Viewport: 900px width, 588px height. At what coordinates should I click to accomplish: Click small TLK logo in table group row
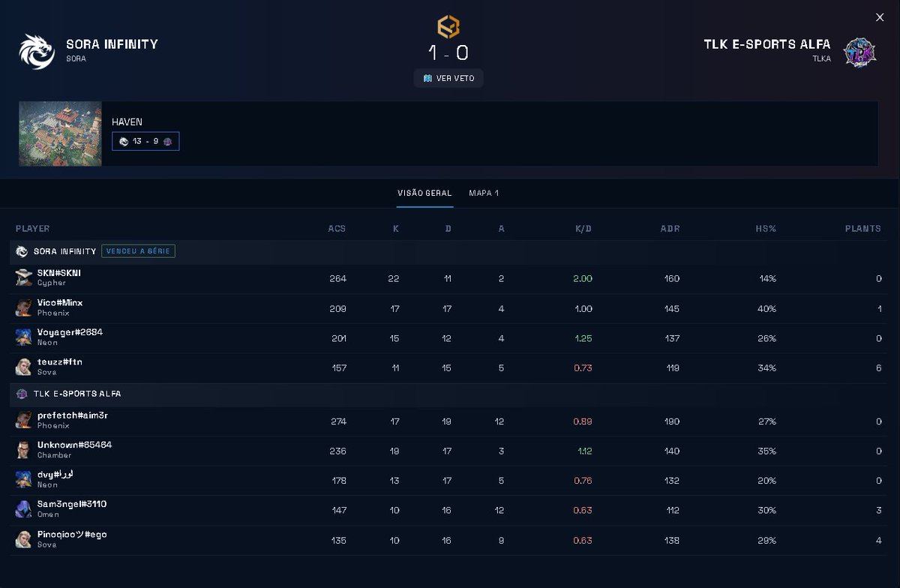pos(22,394)
